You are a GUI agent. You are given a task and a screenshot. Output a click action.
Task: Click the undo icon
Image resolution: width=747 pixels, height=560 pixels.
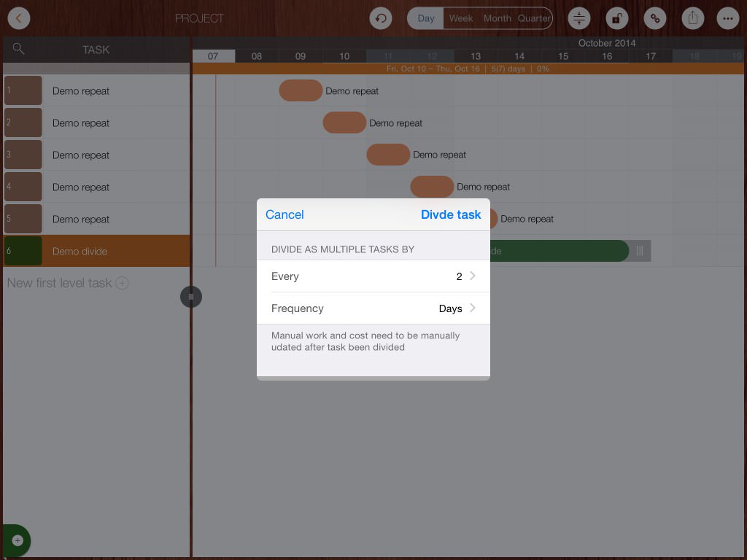pyautogui.click(x=381, y=18)
